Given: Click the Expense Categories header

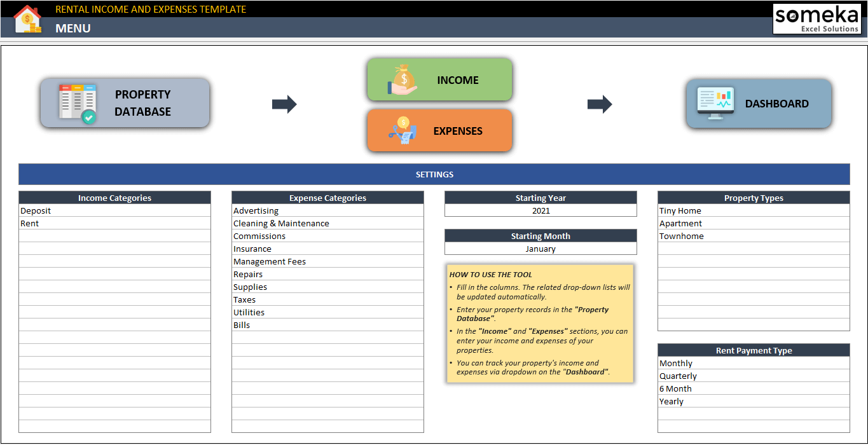Looking at the screenshot, I should (x=327, y=198).
